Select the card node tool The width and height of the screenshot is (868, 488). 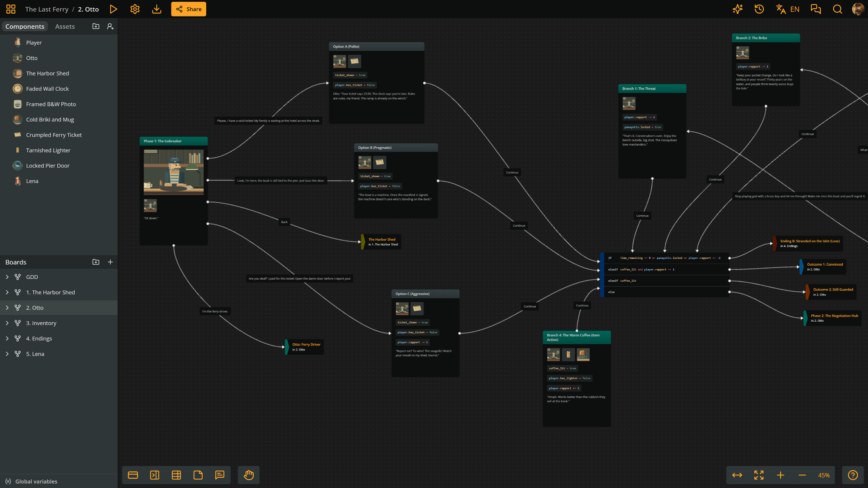133,475
